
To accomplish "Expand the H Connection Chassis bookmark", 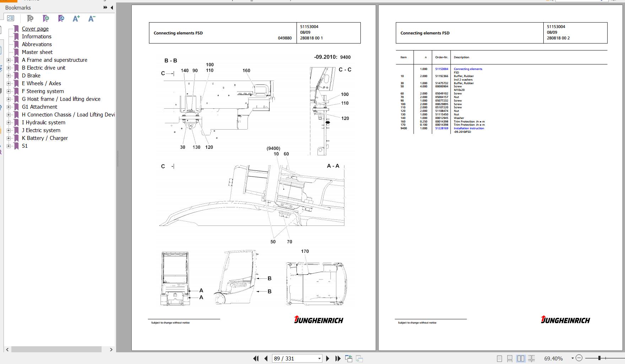I will 9,115.
